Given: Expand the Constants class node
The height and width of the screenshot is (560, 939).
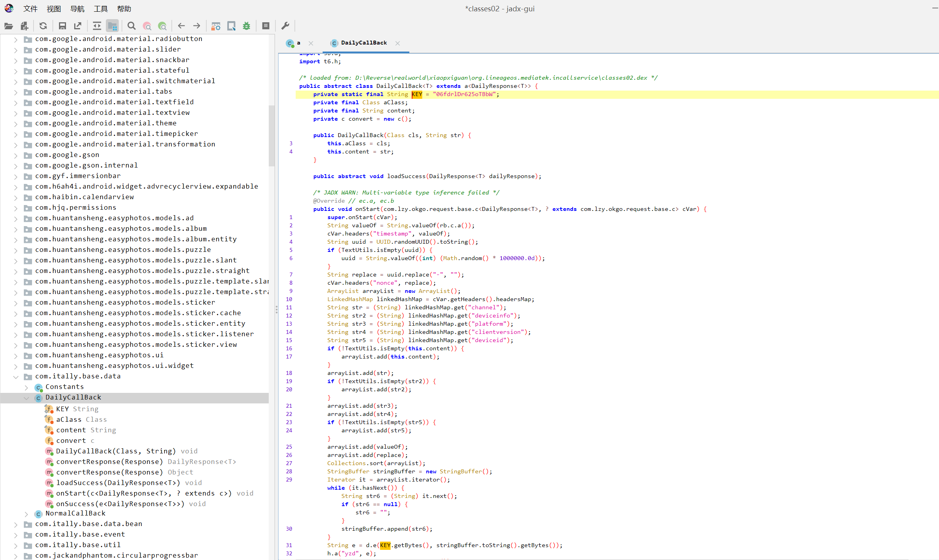Looking at the screenshot, I should point(26,387).
